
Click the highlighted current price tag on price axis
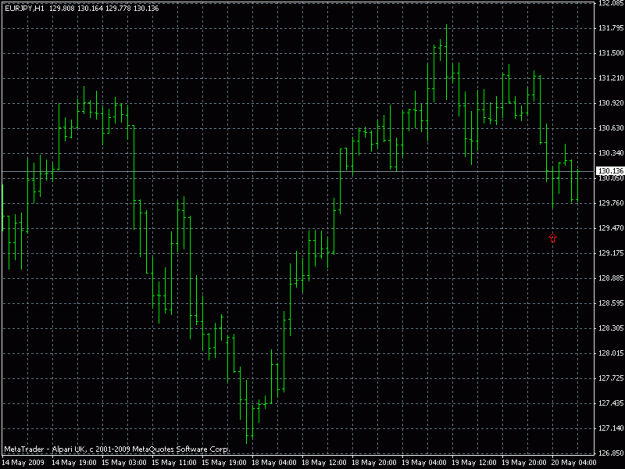click(610, 171)
